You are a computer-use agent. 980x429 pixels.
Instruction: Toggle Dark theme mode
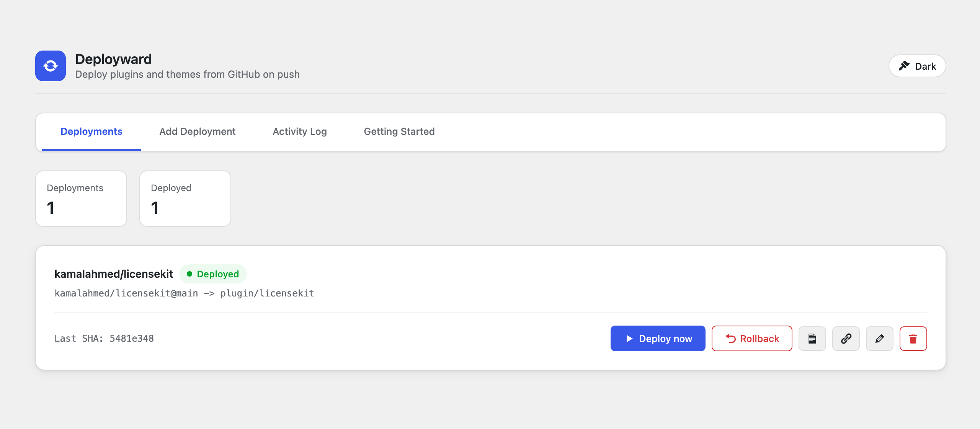click(x=917, y=66)
